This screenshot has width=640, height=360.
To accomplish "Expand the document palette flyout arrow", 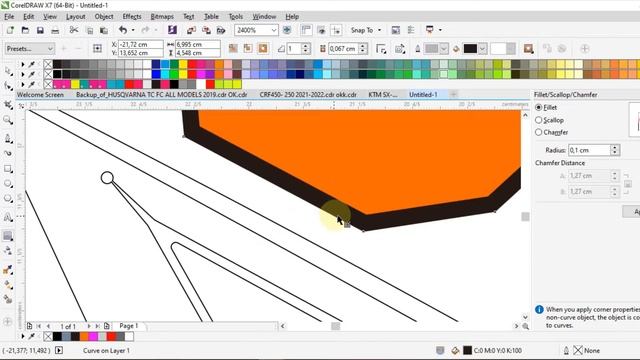I will (x=23, y=336).
